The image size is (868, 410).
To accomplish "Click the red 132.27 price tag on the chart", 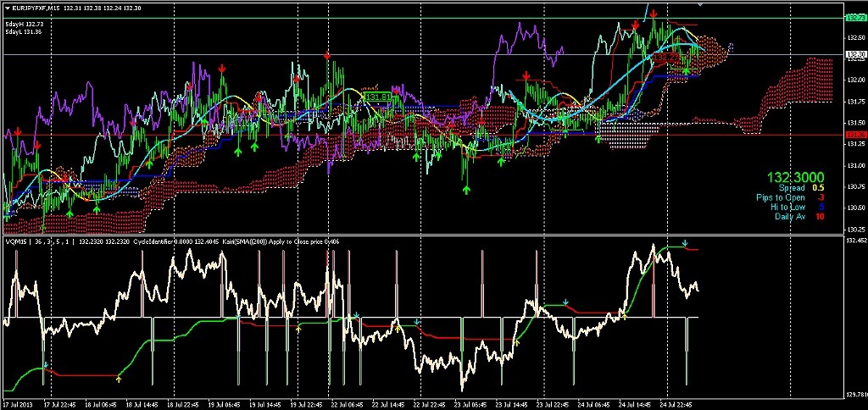I will [x=666, y=57].
